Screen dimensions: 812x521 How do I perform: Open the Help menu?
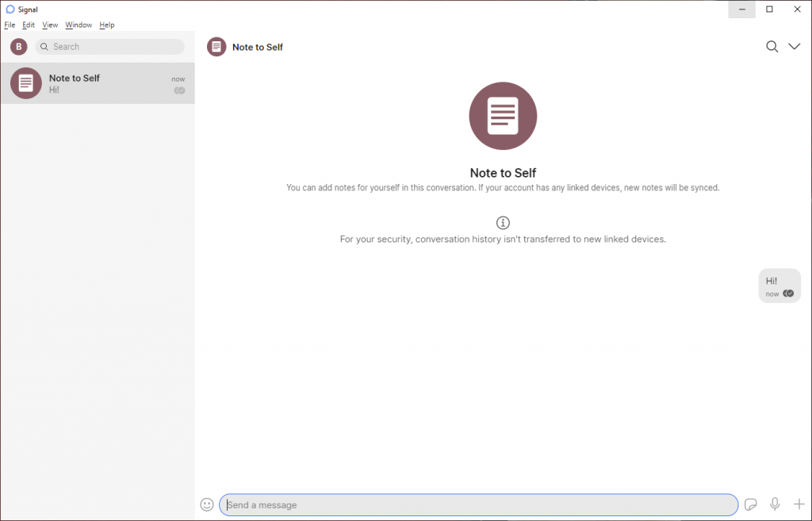tap(107, 25)
